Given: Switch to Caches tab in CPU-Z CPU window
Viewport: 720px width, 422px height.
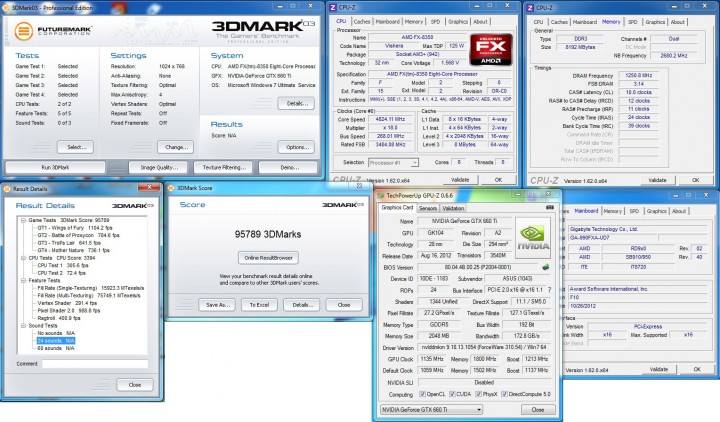Looking at the screenshot, I should tap(362, 22).
